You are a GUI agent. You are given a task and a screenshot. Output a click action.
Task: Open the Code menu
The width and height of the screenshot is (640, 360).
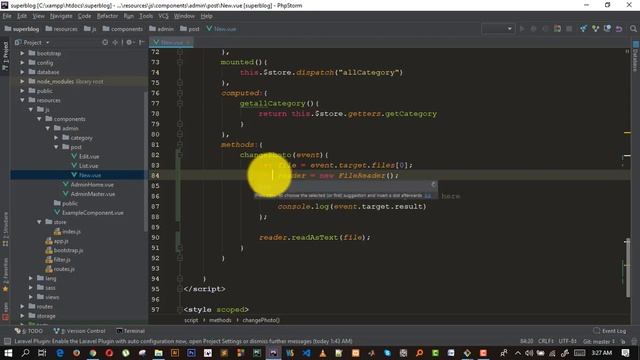pos(84,16)
